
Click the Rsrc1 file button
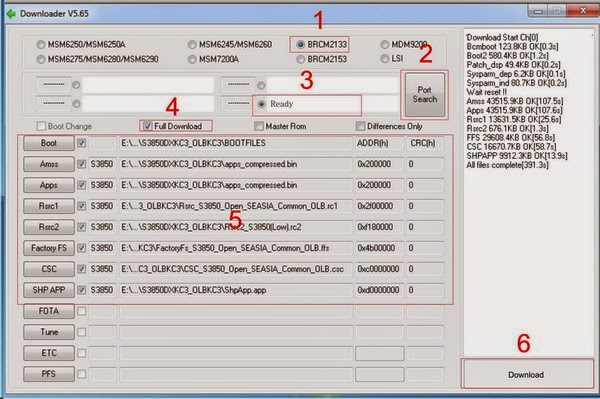[49, 206]
